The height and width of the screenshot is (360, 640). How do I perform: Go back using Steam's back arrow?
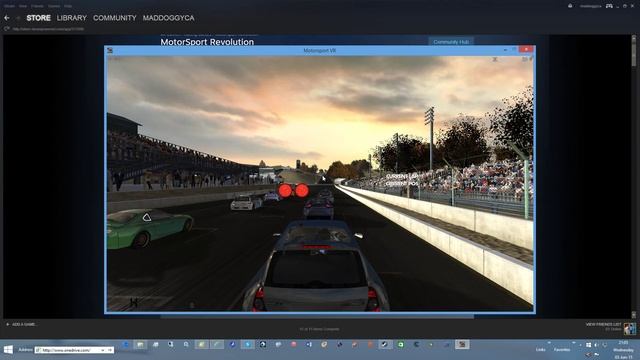point(7,18)
